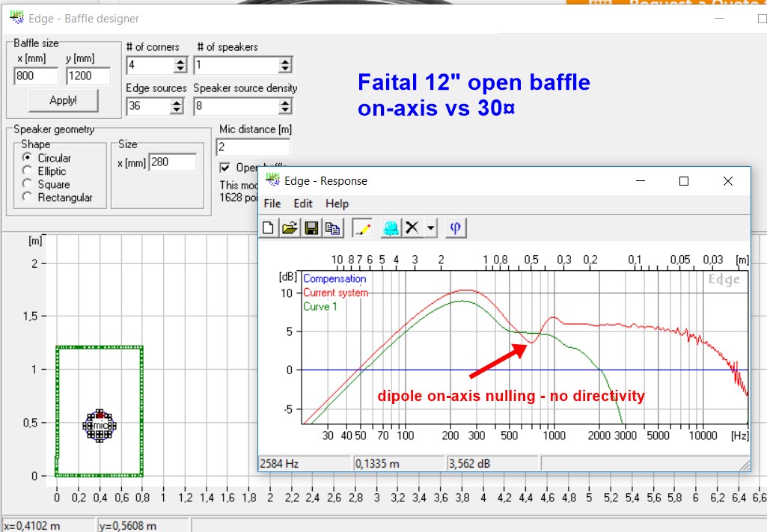Click the Mic distance [m] input field
This screenshot has height=532, width=767.
coord(254,147)
